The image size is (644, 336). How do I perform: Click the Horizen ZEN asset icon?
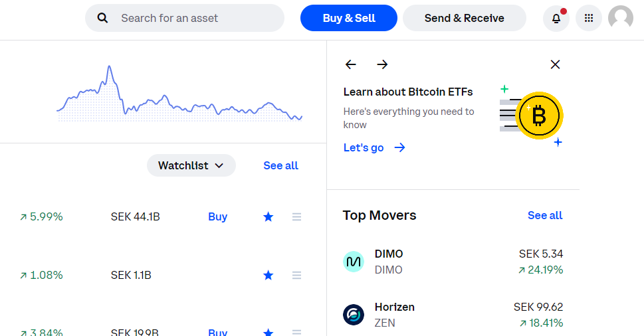(x=354, y=315)
